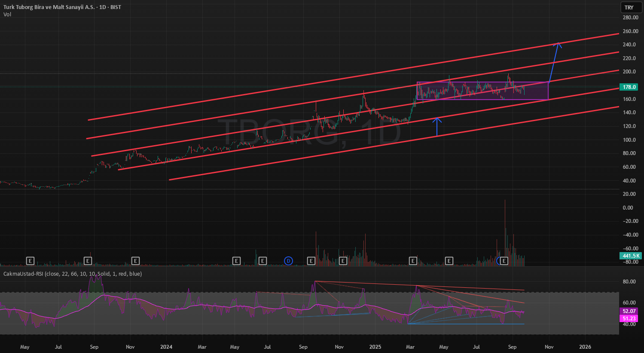The width and height of the screenshot is (644, 353).
Task: Click the earnings marker near May 2023
Action: pos(30,261)
